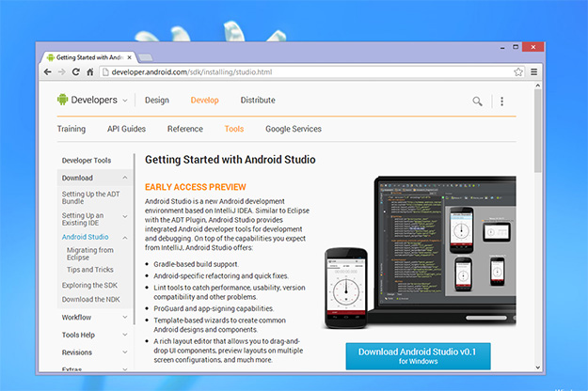Click the browser forward arrow

point(62,72)
